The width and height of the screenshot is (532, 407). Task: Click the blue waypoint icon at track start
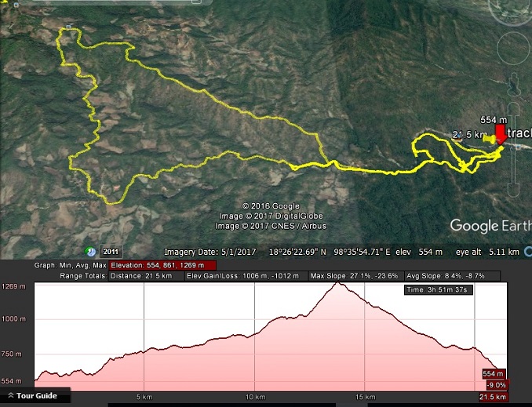[69, 27]
